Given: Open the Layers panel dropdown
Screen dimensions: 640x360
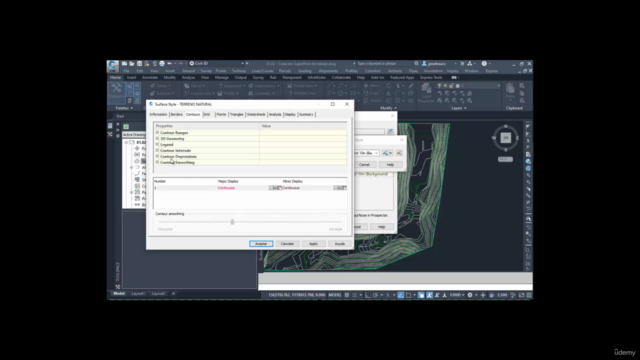Looking at the screenshot, I should pos(459,108).
